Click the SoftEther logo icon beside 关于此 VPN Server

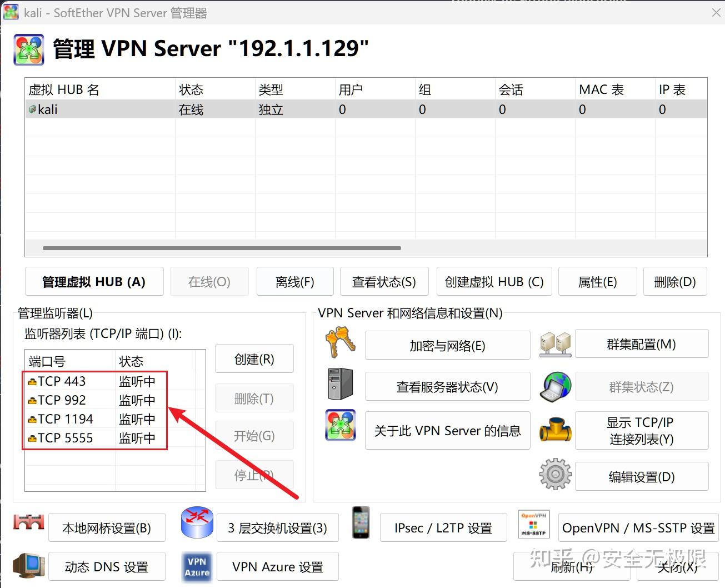click(x=339, y=425)
